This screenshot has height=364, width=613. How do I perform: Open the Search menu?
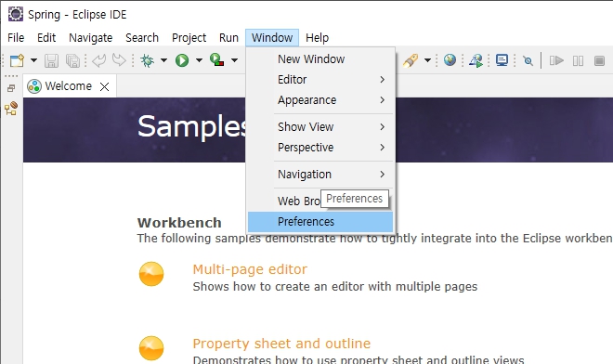point(142,38)
